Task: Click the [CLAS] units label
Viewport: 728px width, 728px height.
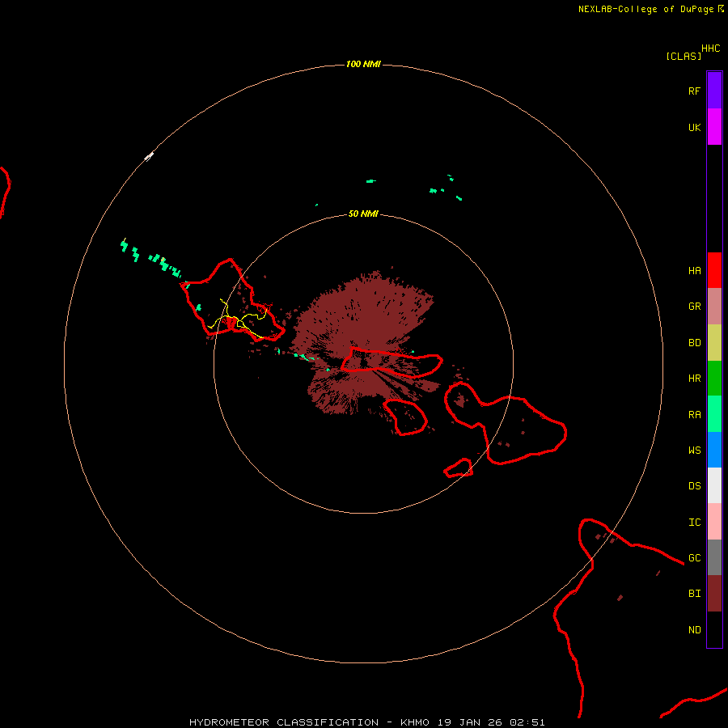Action: (684, 56)
